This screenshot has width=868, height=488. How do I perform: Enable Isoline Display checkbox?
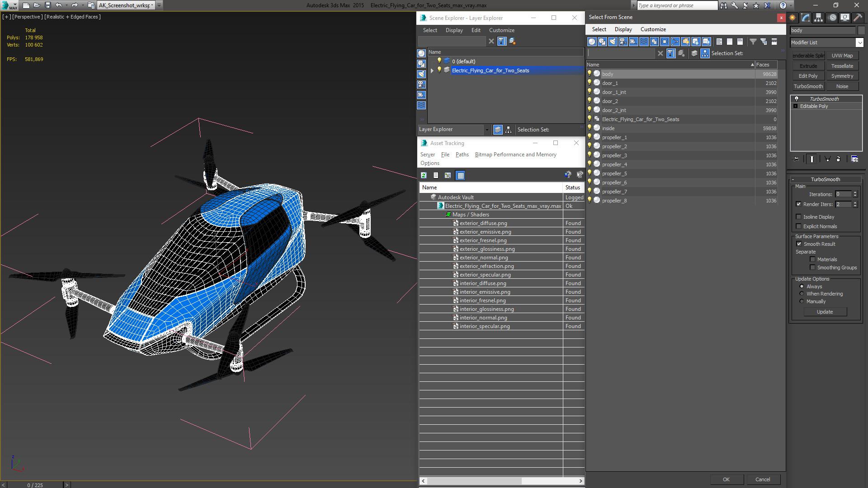(x=798, y=217)
